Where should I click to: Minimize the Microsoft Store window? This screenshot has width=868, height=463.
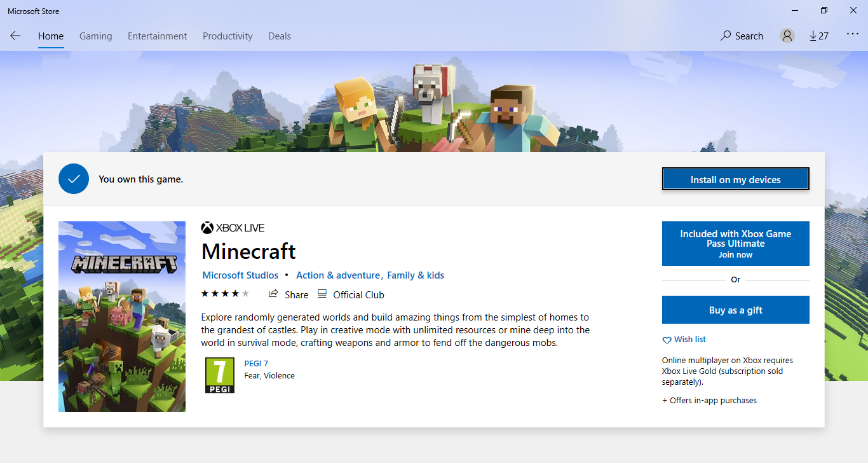795,10
